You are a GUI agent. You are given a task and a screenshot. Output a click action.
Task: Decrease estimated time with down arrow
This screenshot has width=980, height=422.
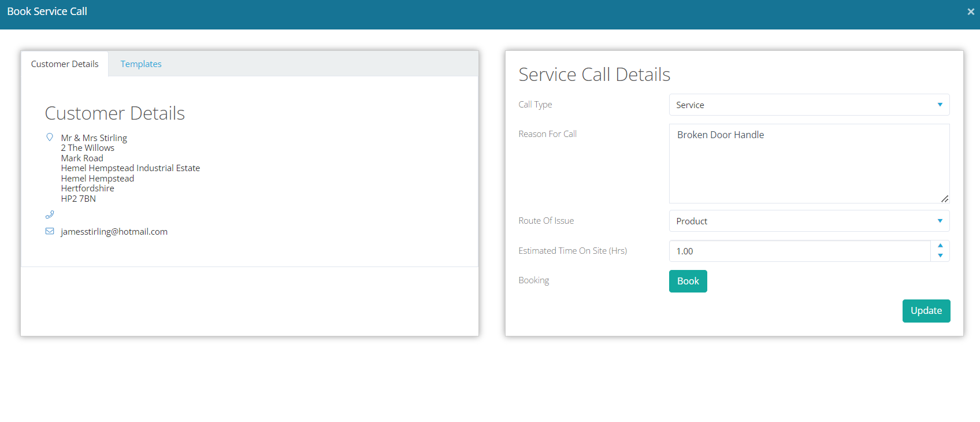(x=940, y=256)
